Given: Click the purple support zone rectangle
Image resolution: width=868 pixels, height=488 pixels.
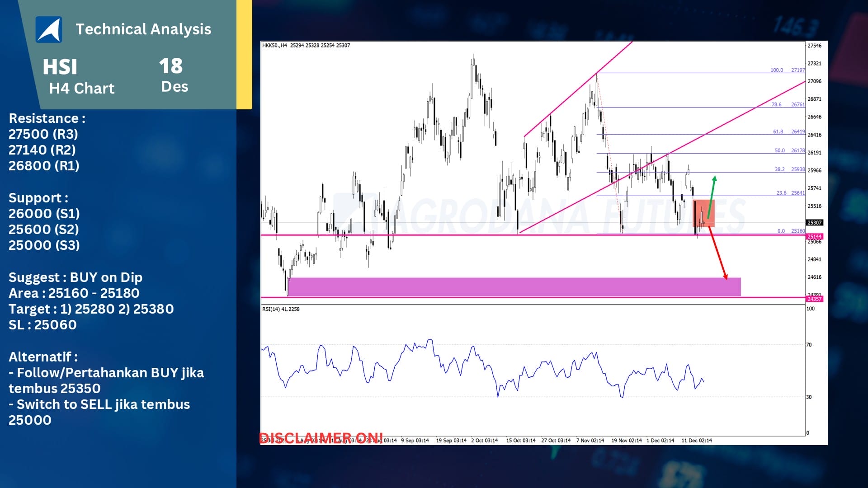Looking at the screenshot, I should click(514, 286).
